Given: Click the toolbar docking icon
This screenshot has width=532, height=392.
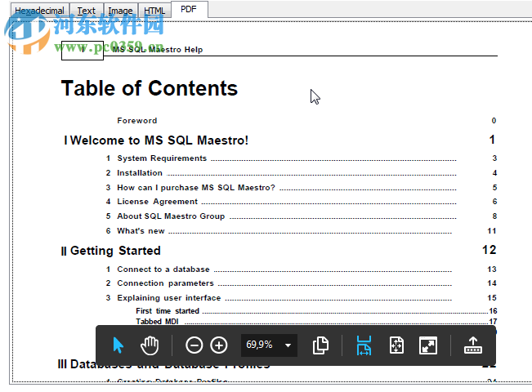Looking at the screenshot, I should [x=473, y=345].
